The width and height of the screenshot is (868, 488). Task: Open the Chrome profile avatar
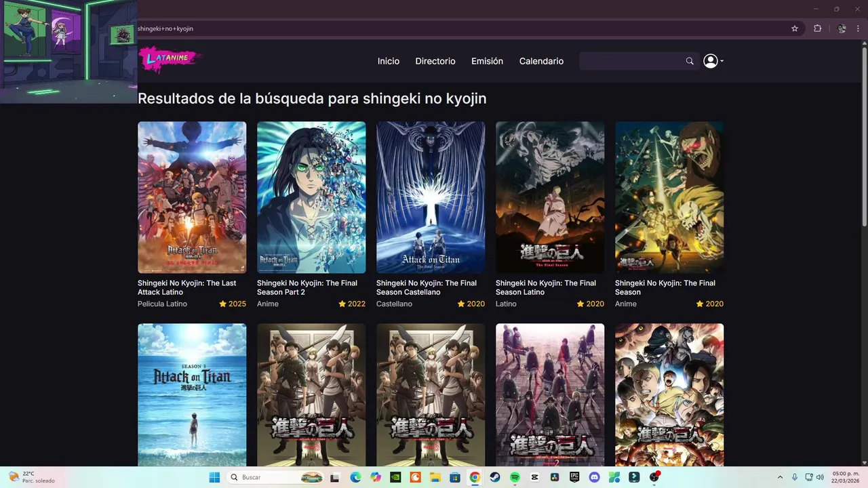point(842,28)
